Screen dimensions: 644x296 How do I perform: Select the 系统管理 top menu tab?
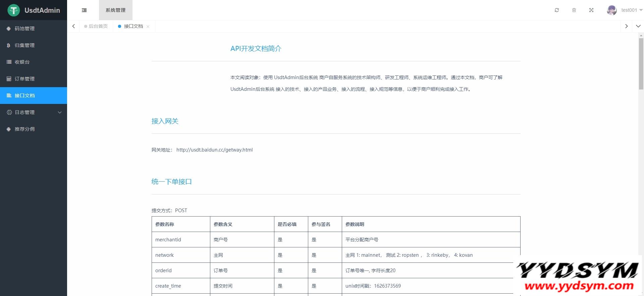coord(115,10)
